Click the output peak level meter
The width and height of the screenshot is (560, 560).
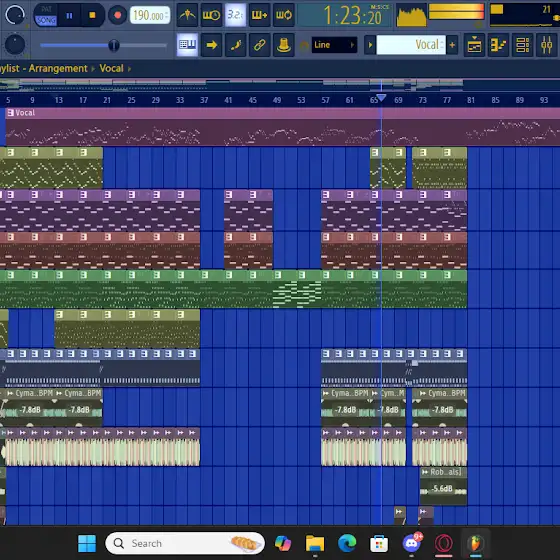[456, 12]
